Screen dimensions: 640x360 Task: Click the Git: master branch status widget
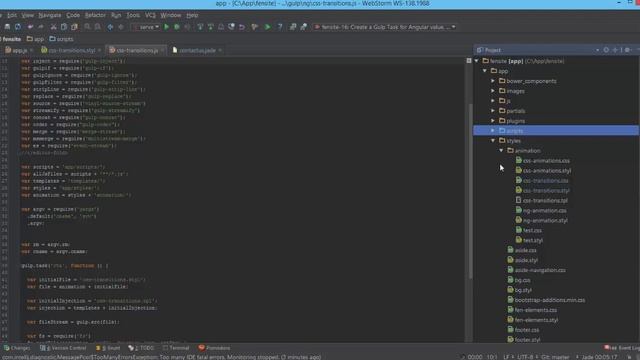(555, 357)
